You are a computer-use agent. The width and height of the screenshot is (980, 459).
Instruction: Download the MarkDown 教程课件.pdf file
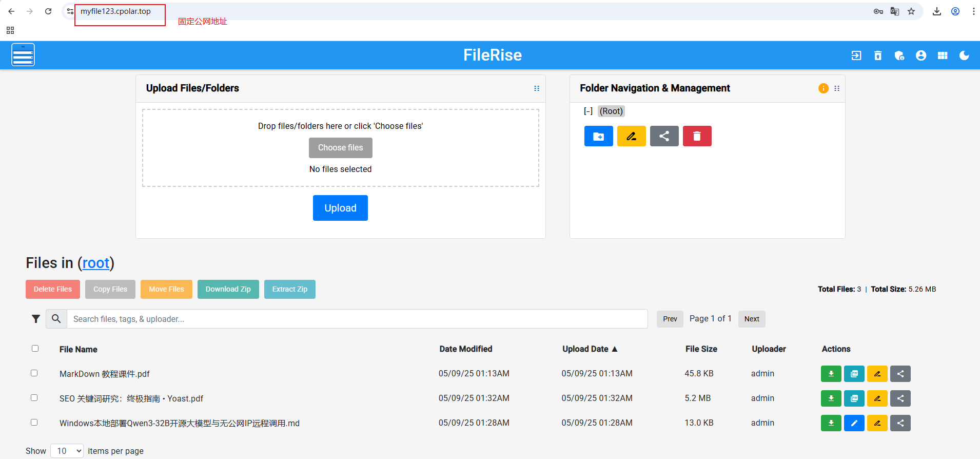click(x=831, y=374)
